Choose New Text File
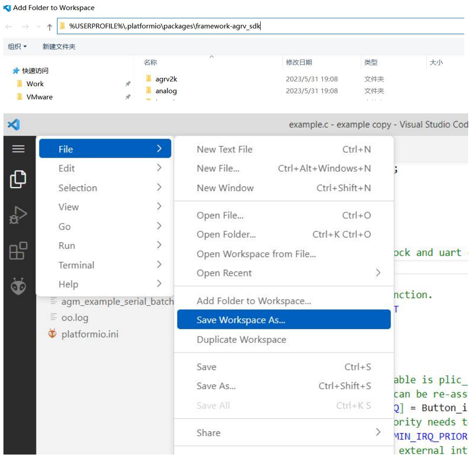Image resolution: width=476 pixels, height=458 pixels. [284, 149]
